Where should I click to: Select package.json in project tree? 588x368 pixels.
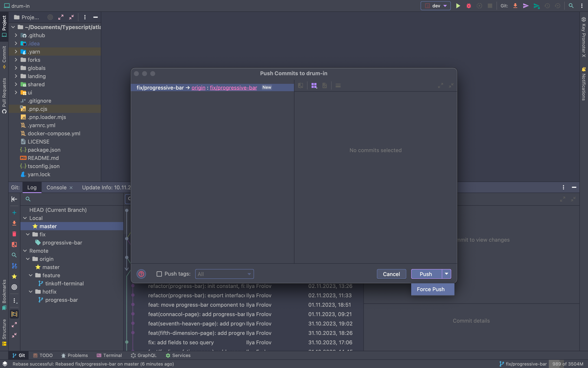pyautogui.click(x=44, y=150)
